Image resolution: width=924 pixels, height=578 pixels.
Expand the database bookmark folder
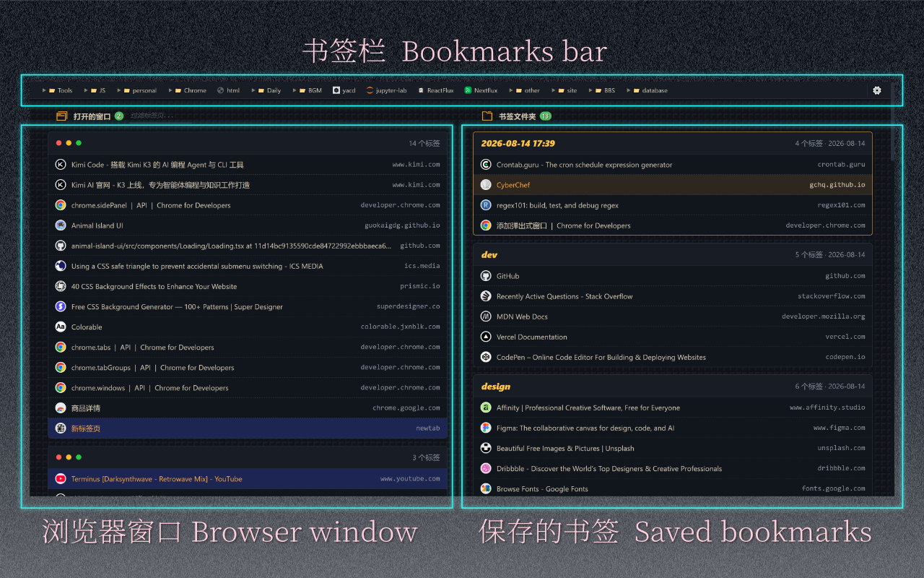point(647,90)
